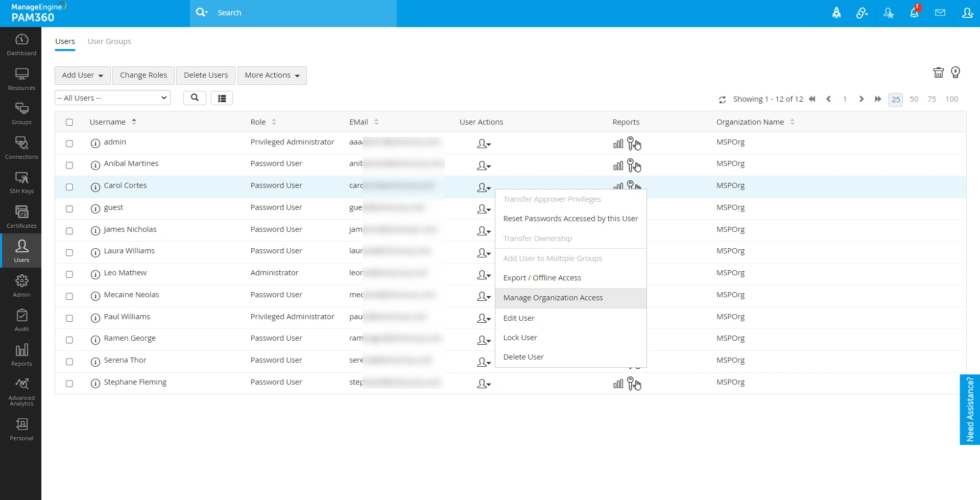Select the checkbox for Stephane Fleming
The width and height of the screenshot is (980, 500).
(69, 384)
